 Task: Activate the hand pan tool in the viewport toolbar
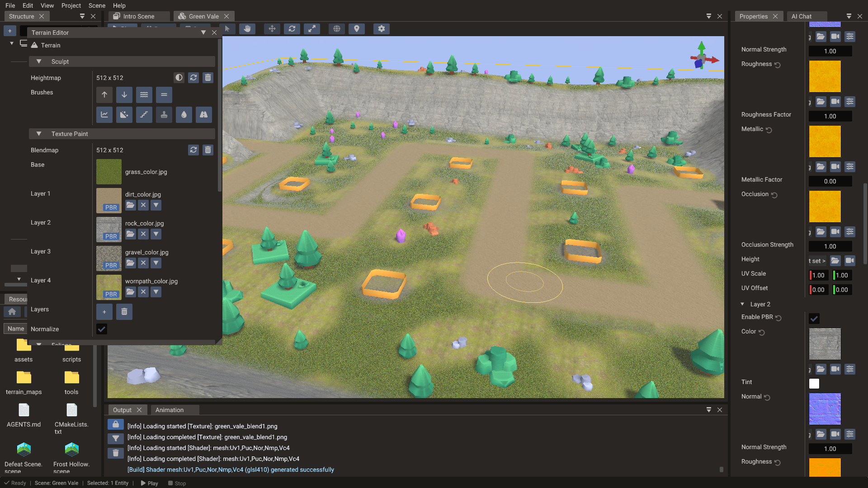pos(247,29)
